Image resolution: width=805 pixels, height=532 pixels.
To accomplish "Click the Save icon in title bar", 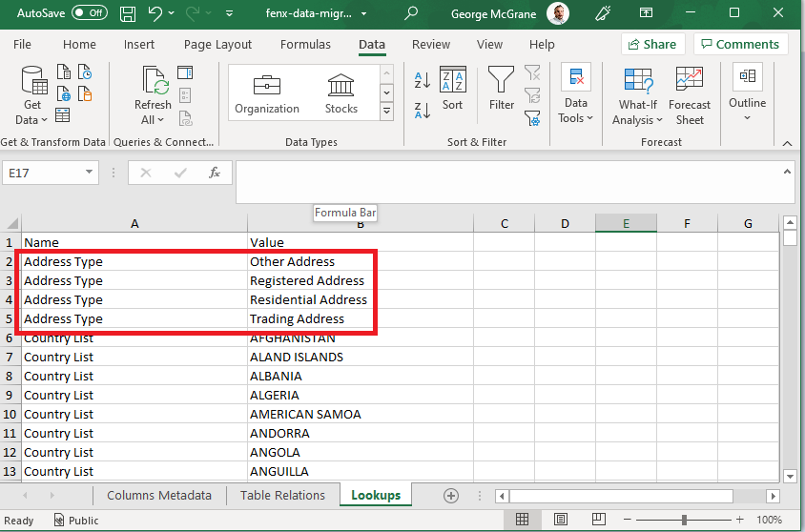I will 129,13.
